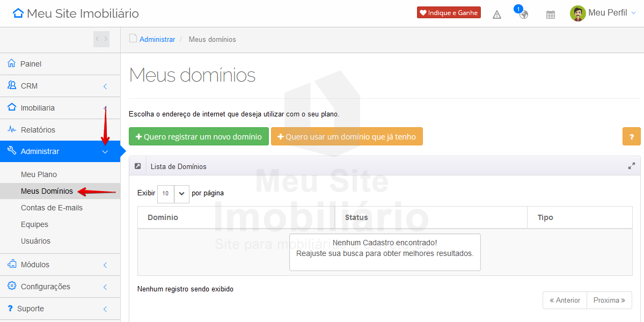Click the Meu Site Imobiliário home logo

pyautogui.click(x=76, y=13)
